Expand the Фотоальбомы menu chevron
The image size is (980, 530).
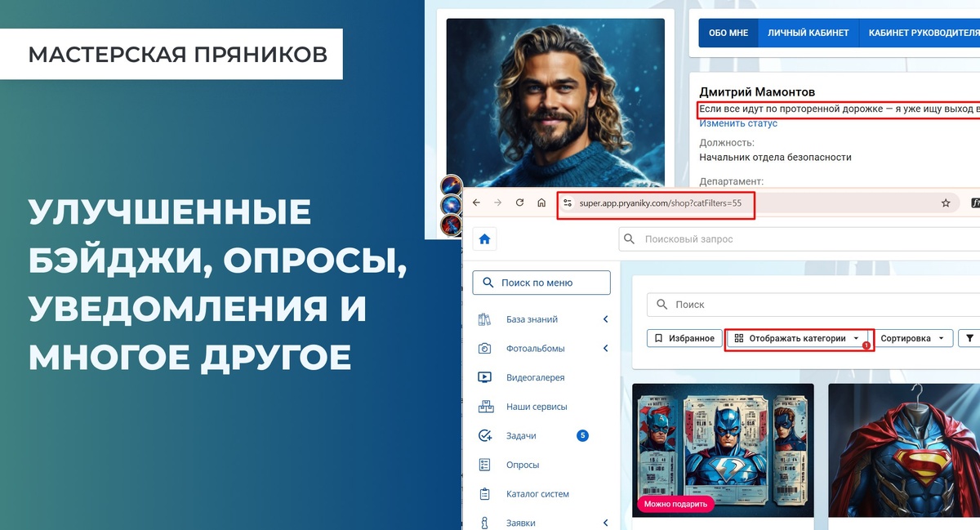606,349
